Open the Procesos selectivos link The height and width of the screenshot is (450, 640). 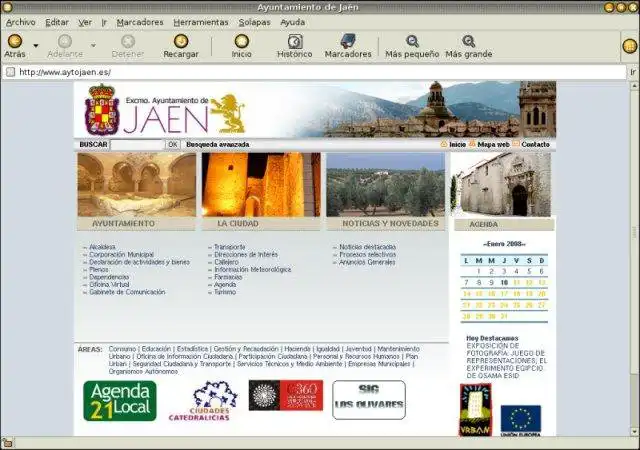point(367,254)
